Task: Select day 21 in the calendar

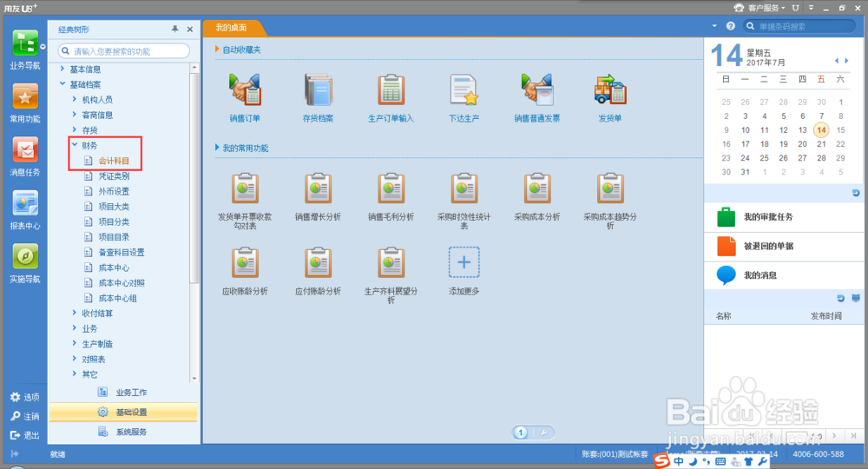Action: point(821,144)
